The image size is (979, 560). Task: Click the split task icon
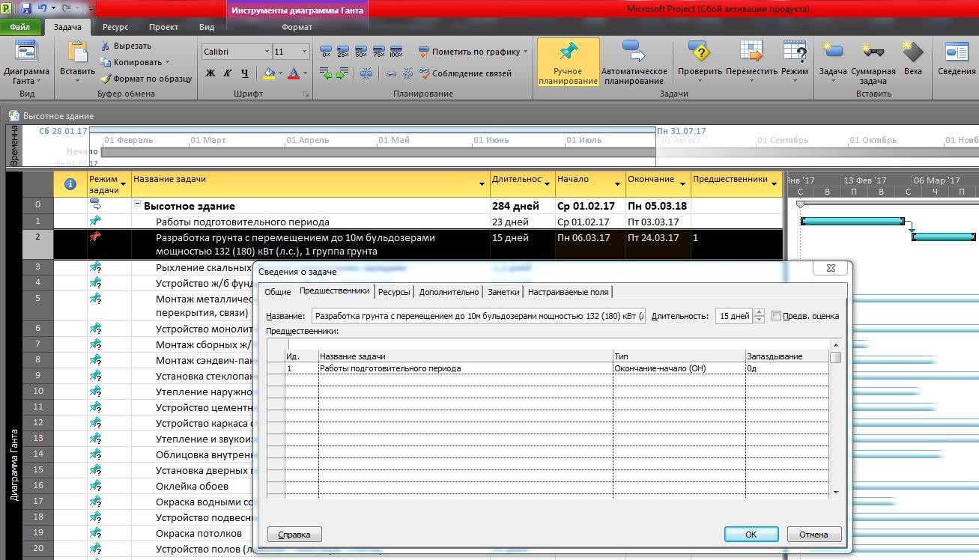[x=366, y=73]
